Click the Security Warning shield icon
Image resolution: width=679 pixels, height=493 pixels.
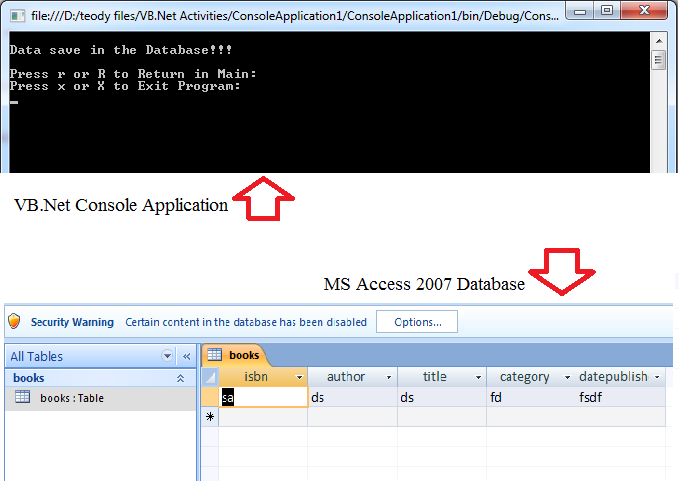pyautogui.click(x=14, y=321)
